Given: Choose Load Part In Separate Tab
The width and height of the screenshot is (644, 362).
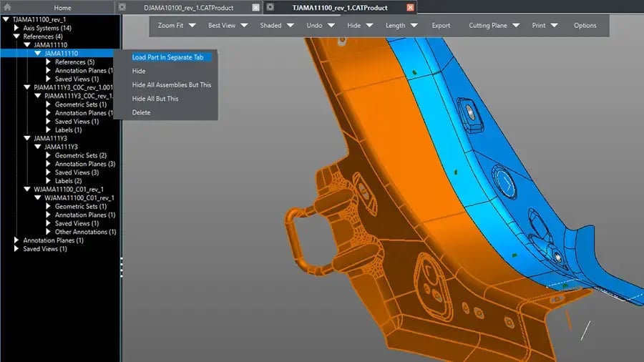Looking at the screenshot, I should click(x=167, y=57).
